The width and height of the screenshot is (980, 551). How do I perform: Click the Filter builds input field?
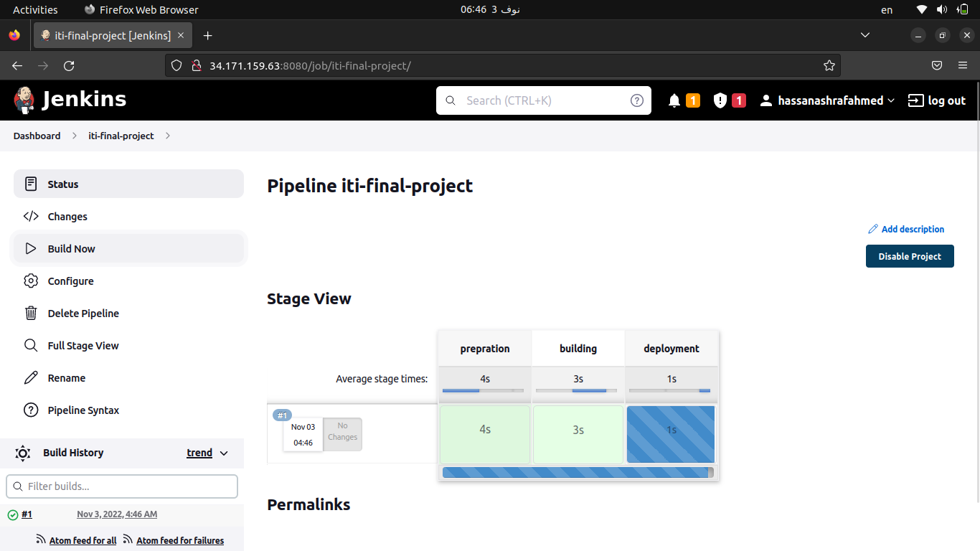coord(122,486)
